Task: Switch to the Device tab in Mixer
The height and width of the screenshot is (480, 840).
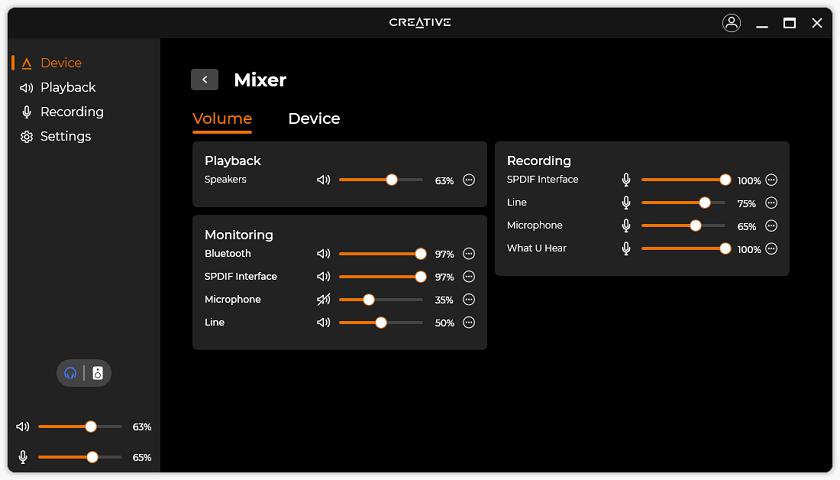Action: (314, 119)
